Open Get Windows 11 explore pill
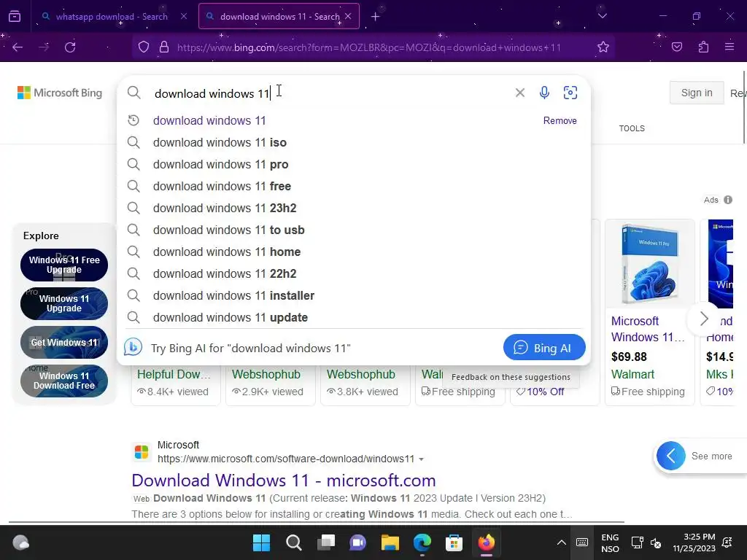The height and width of the screenshot is (560, 747). tap(64, 343)
